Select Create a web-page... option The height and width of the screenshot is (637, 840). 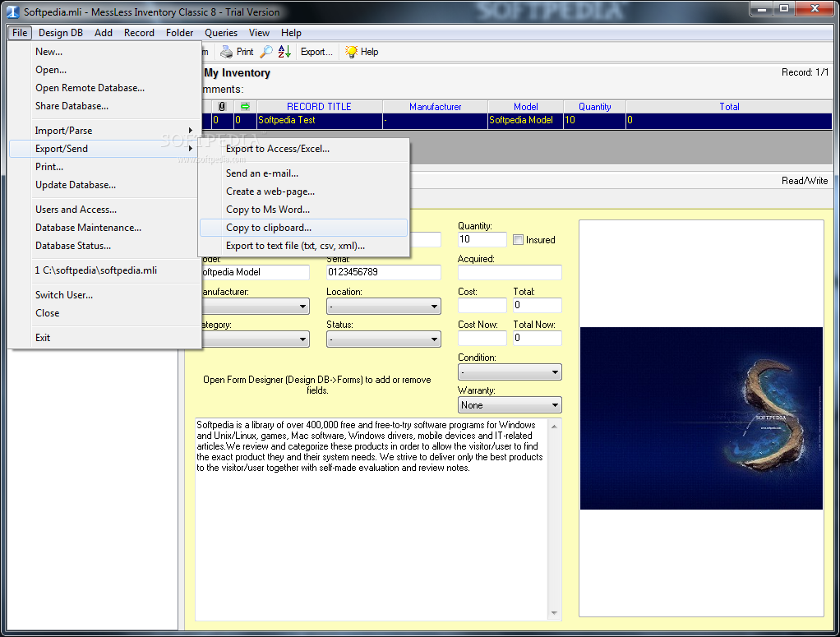(x=303, y=192)
